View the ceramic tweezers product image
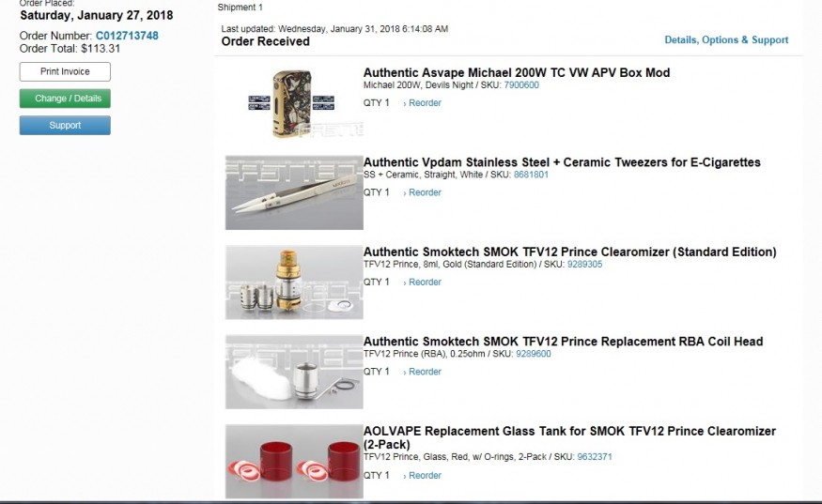The width and height of the screenshot is (822, 504). (294, 192)
